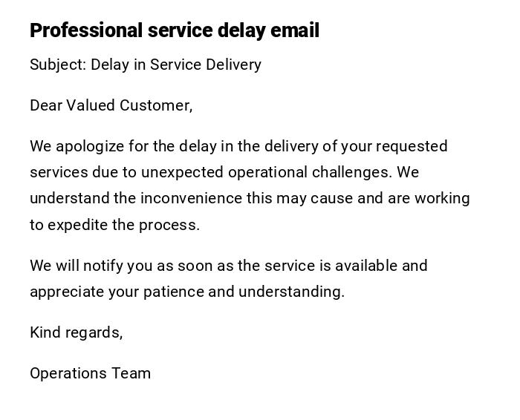Click the "Operations Team" signature

91,373
